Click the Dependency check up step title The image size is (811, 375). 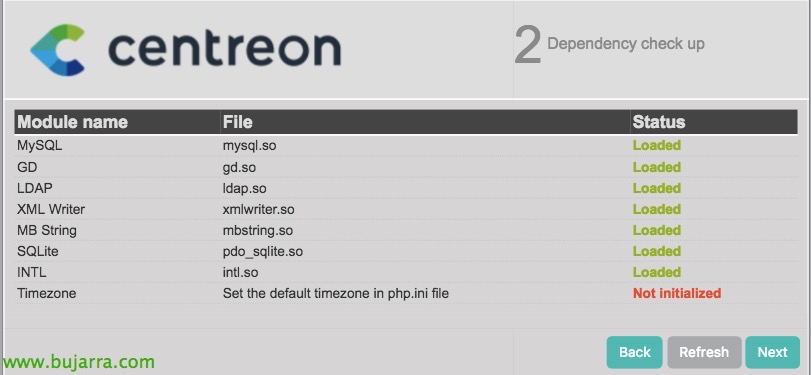click(x=626, y=44)
